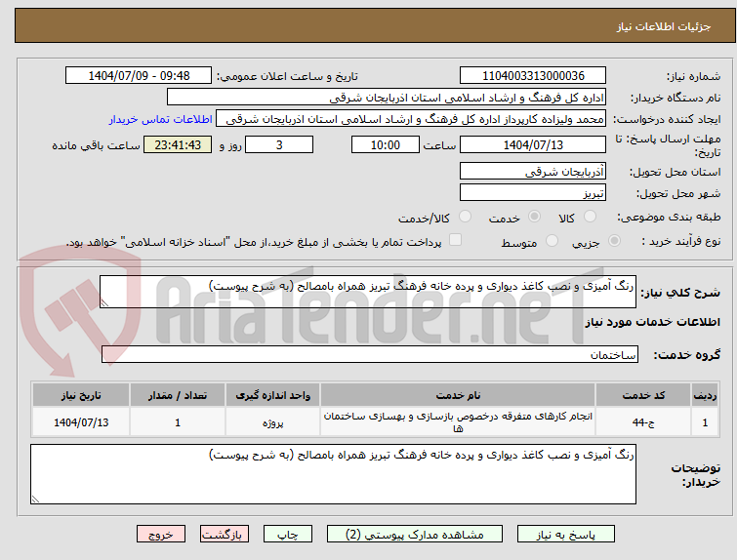The height and width of the screenshot is (560, 737).
Task: Click service name cell انجام کارهای متفرقه
Action: pyautogui.click(x=458, y=422)
